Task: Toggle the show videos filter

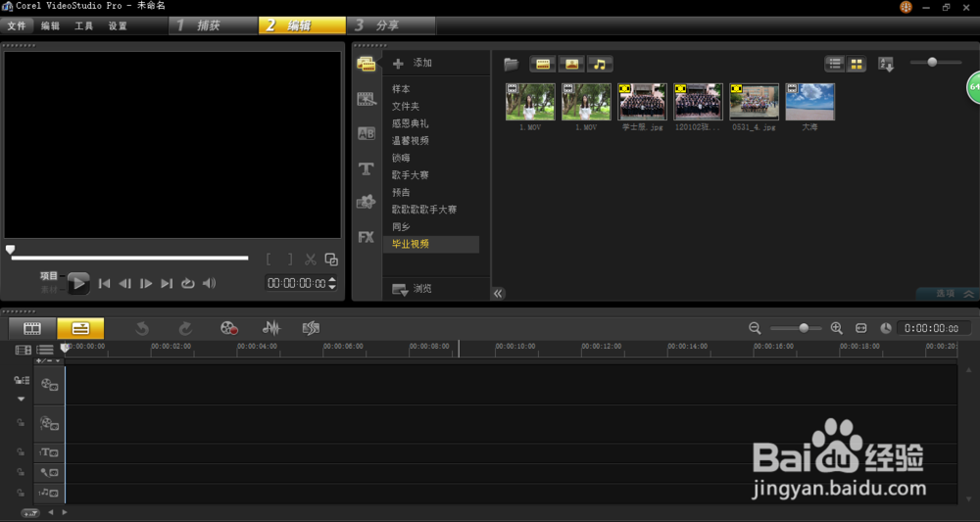Action: pyautogui.click(x=543, y=64)
